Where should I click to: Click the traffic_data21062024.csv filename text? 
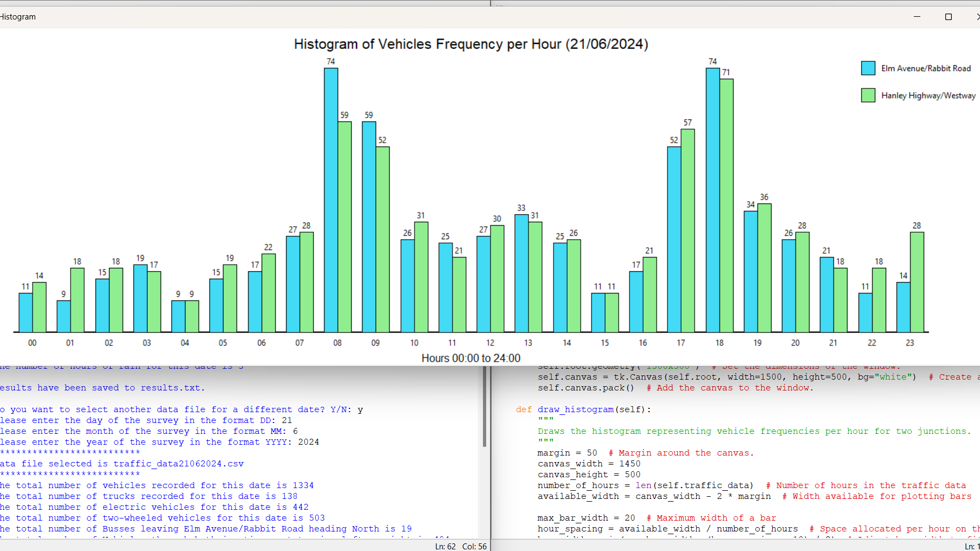point(179,464)
